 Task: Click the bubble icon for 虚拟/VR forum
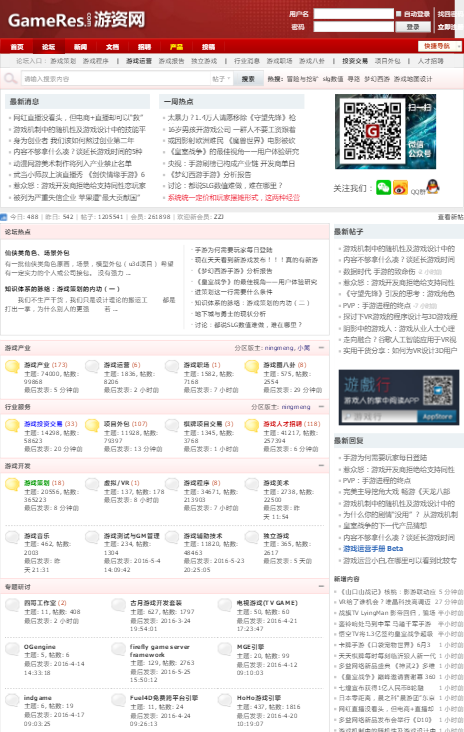pos(92,484)
